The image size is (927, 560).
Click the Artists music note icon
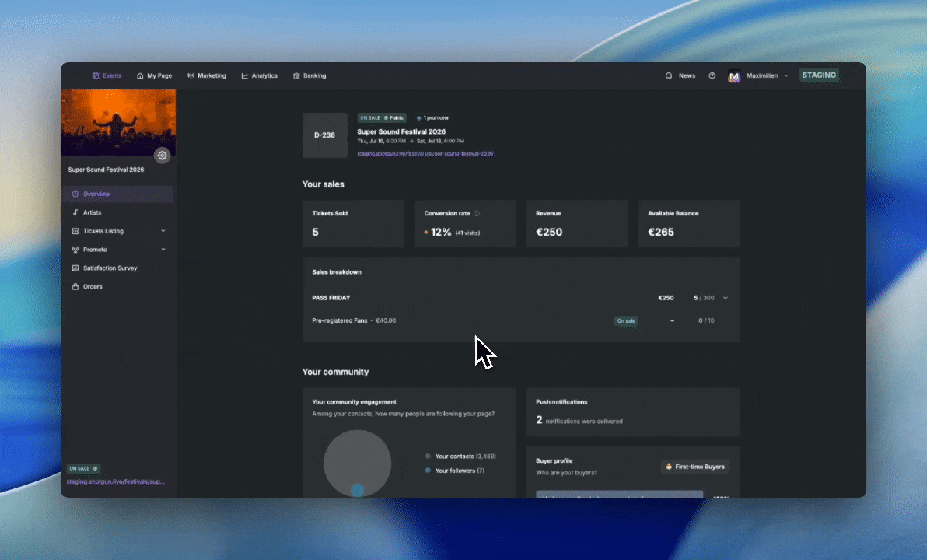point(75,212)
